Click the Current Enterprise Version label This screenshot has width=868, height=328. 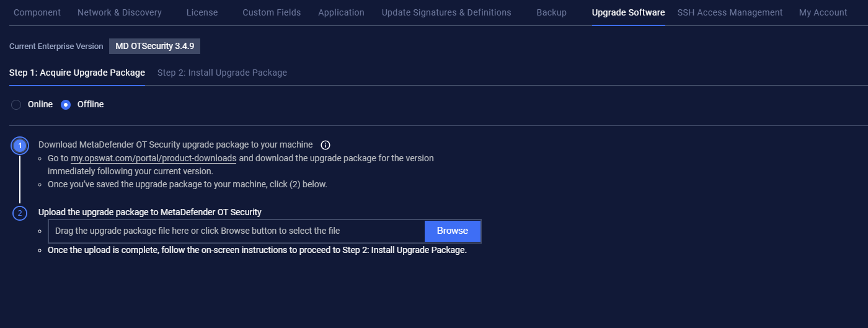point(56,47)
